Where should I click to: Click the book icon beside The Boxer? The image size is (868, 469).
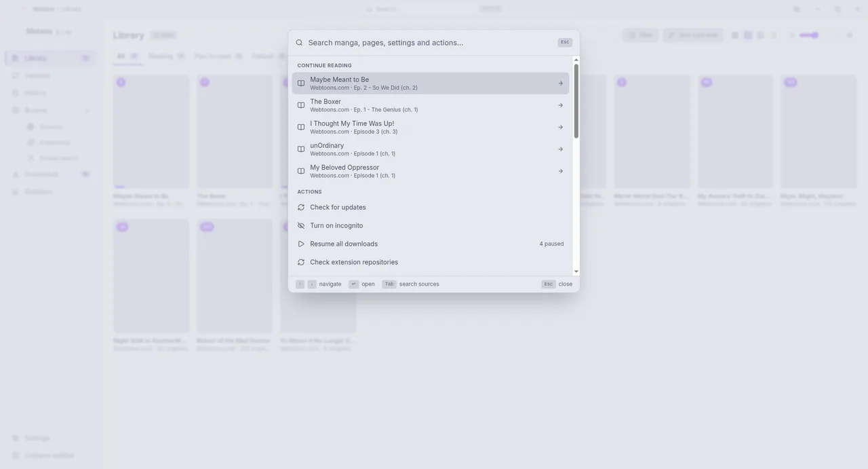(x=301, y=105)
